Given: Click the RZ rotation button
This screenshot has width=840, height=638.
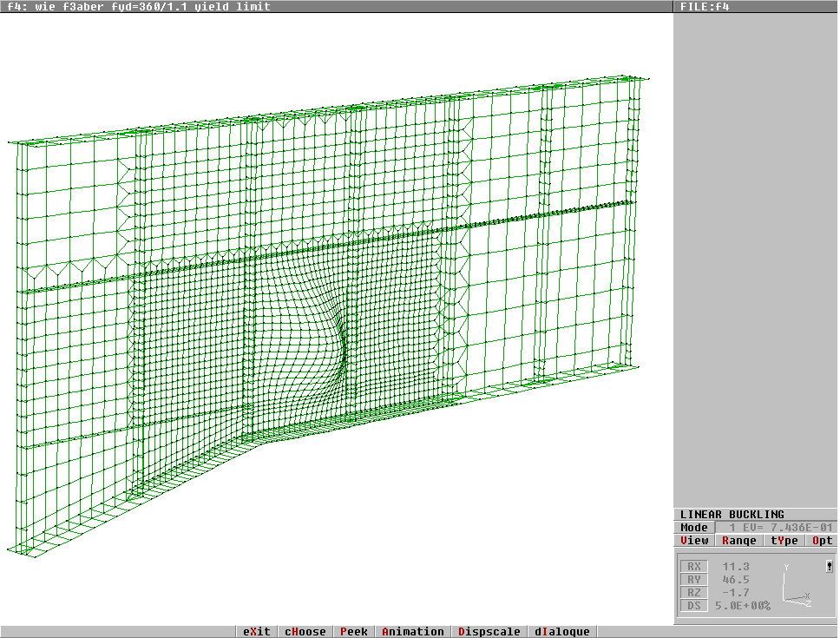Looking at the screenshot, I should pyautogui.click(x=693, y=593).
